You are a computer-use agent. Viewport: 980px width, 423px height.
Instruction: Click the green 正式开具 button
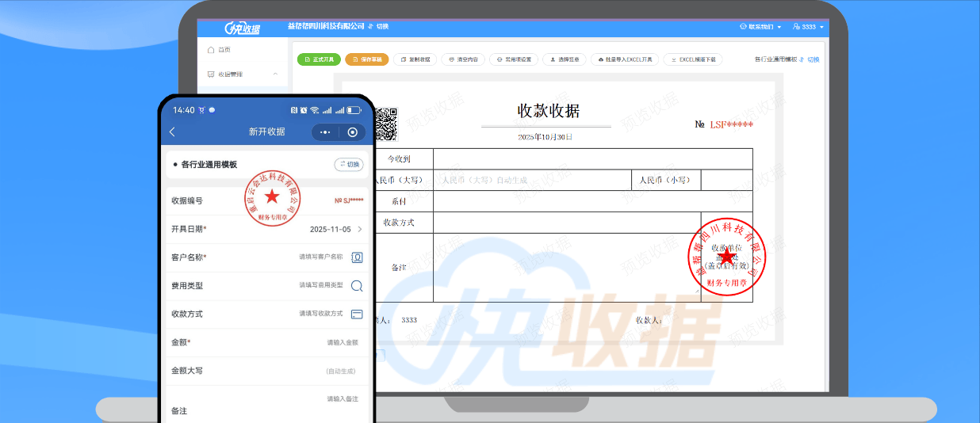pos(319,59)
